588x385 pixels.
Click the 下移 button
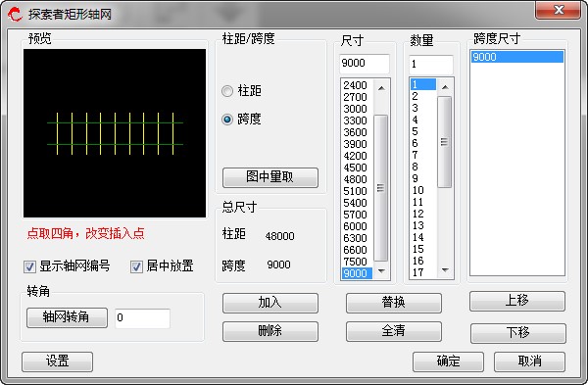click(517, 333)
